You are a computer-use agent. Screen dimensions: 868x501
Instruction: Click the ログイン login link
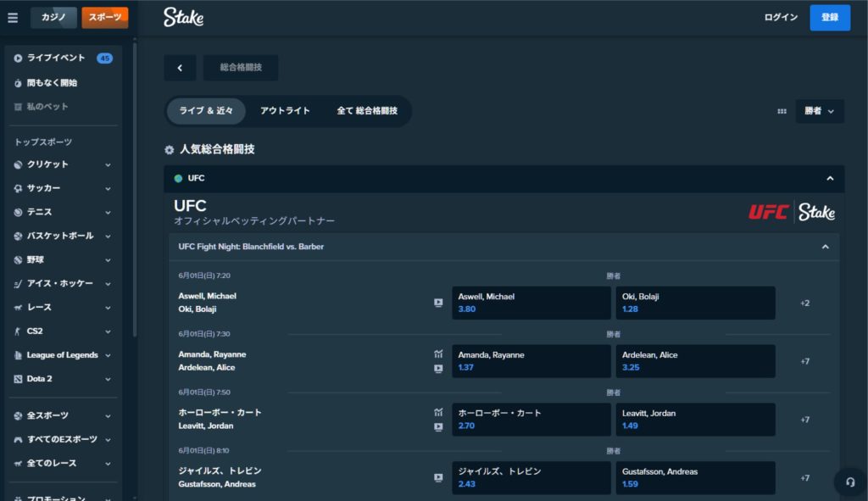(x=780, y=18)
